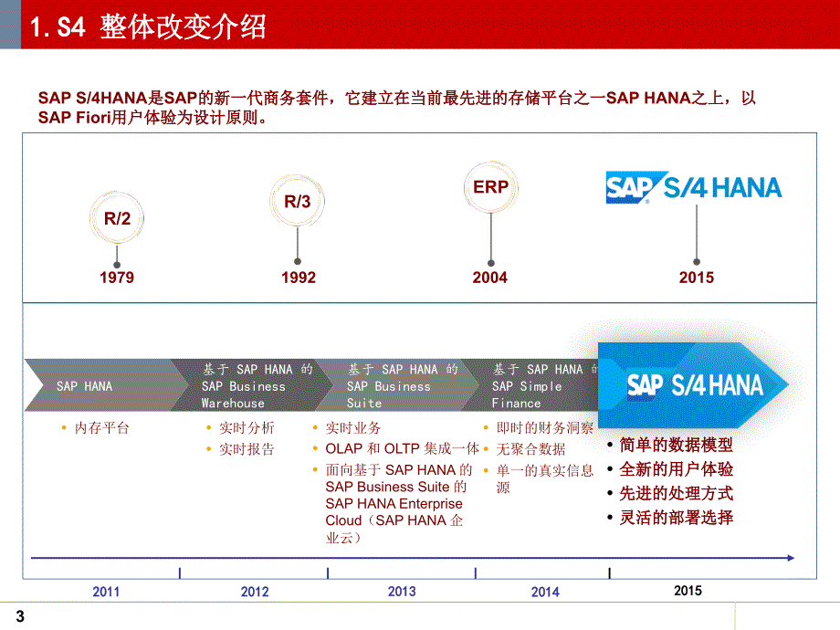
Task: Select the year 2004 label
Action: coord(489,278)
